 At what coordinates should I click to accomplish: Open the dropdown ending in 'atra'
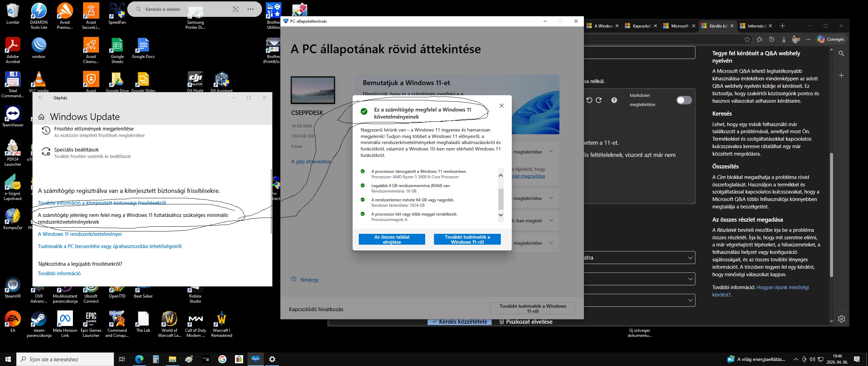click(x=639, y=258)
